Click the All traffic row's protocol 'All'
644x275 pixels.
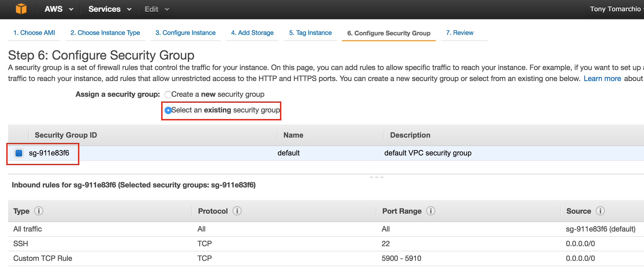point(201,229)
